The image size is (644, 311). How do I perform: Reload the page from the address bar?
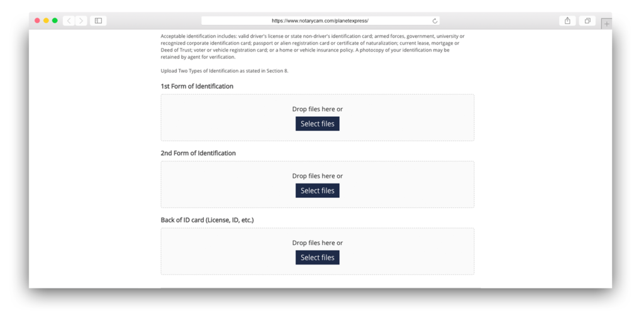tap(435, 21)
